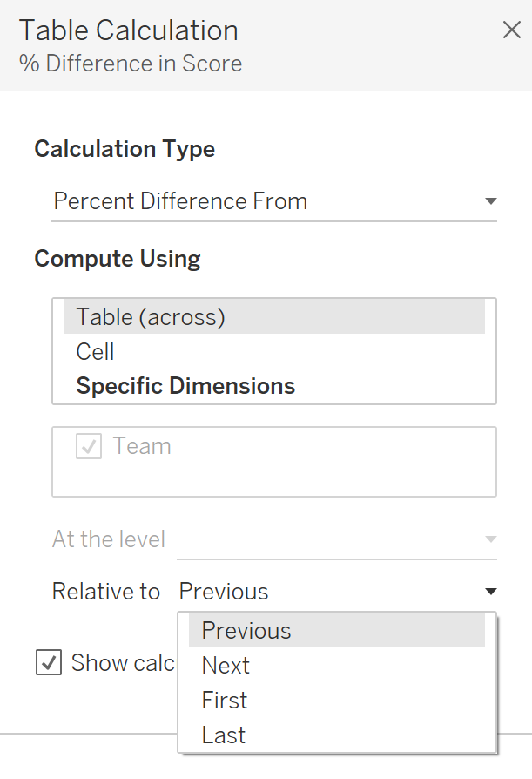Pick Next from Relative to list
This screenshot has width=532, height=779.
226,666
